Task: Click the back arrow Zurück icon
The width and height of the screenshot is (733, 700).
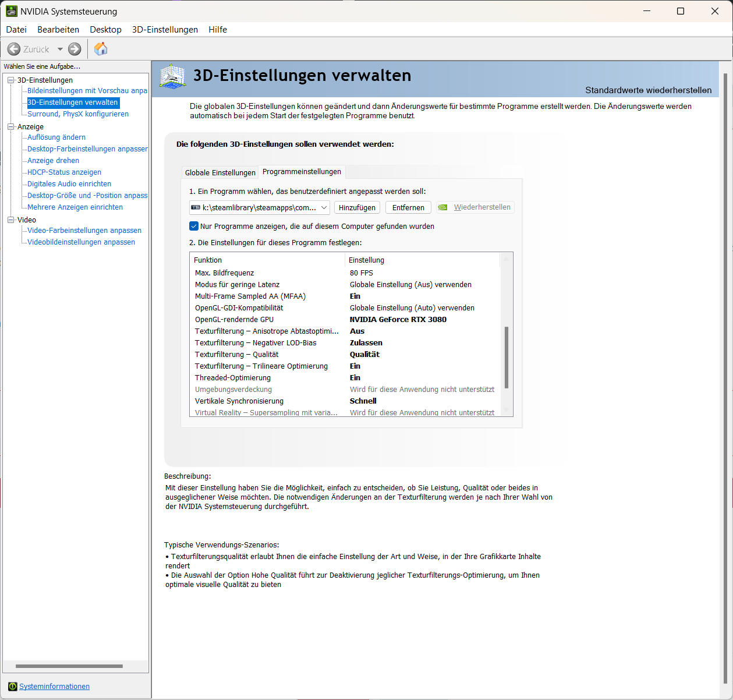Action: coord(14,49)
